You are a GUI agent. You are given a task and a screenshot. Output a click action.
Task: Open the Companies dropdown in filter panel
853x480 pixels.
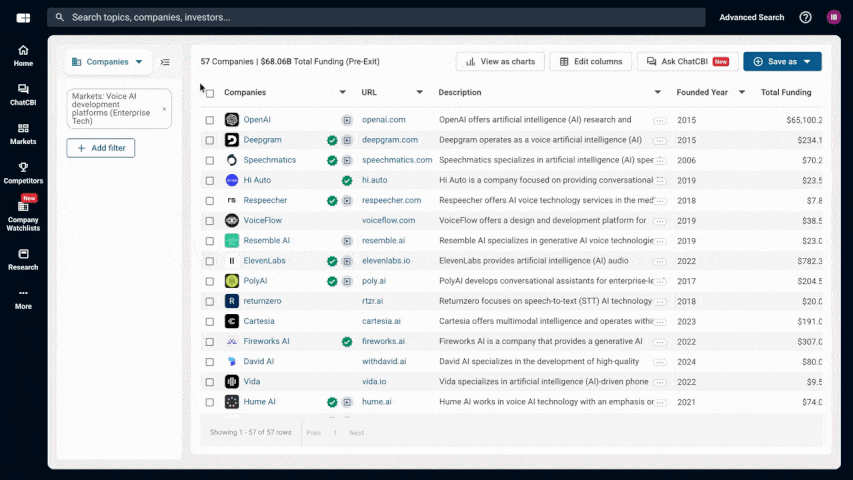[108, 62]
